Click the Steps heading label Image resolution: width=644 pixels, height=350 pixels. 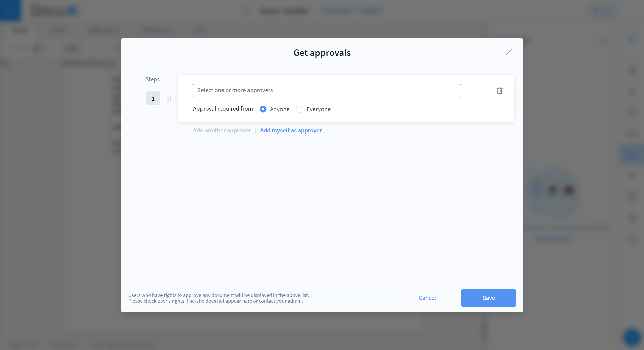pyautogui.click(x=152, y=79)
